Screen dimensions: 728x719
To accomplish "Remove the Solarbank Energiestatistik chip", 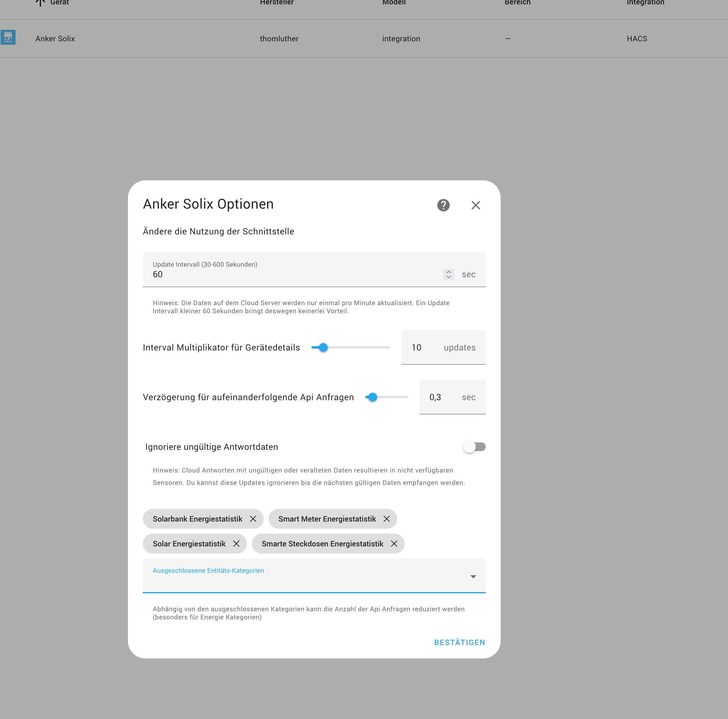I will pos(253,519).
